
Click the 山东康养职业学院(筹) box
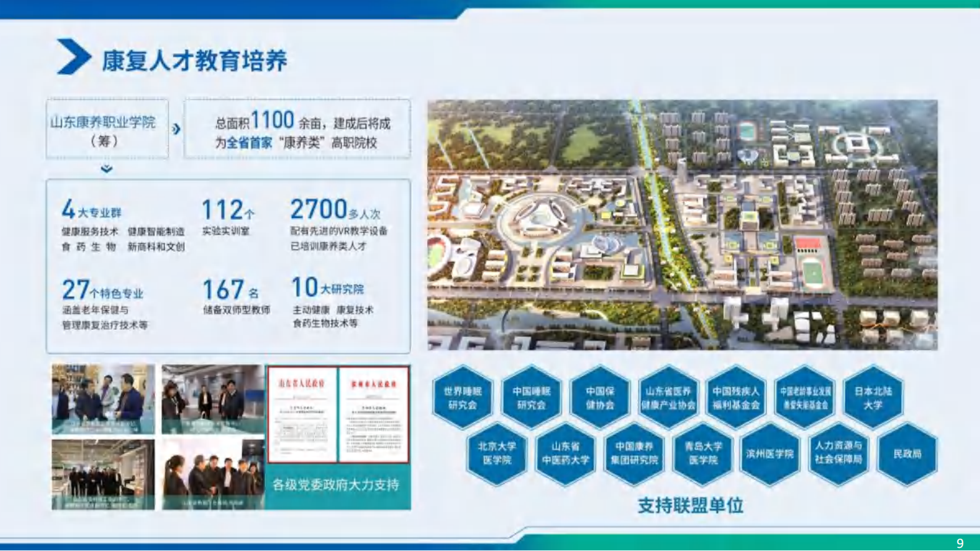(x=107, y=128)
